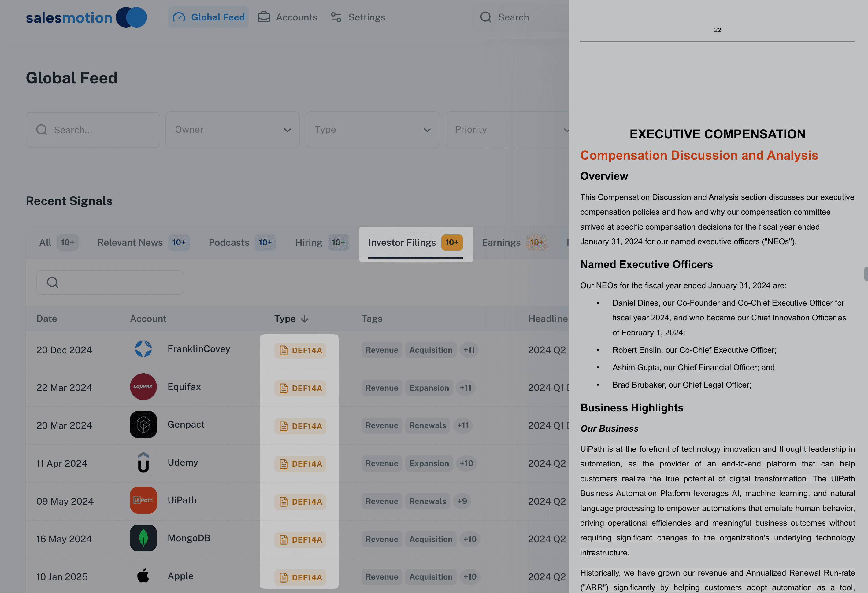Expand the Owner filter dropdown

tap(232, 130)
